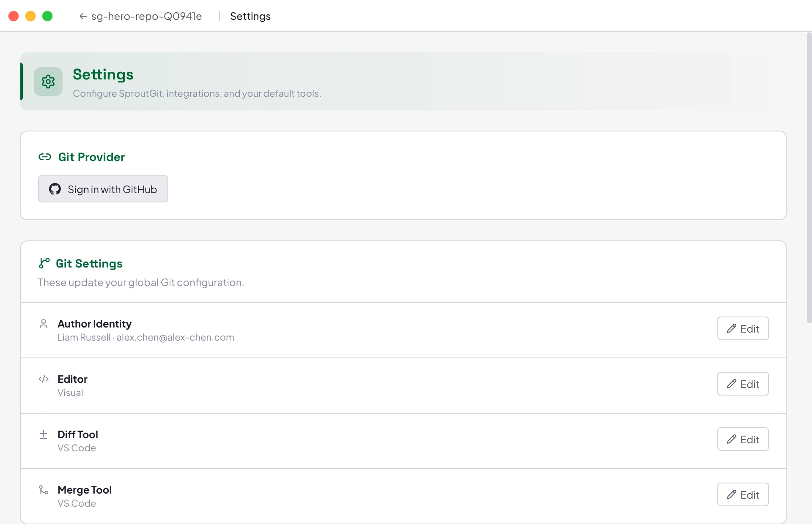Click the Git Settings branch icon
The height and width of the screenshot is (524, 812).
44,263
